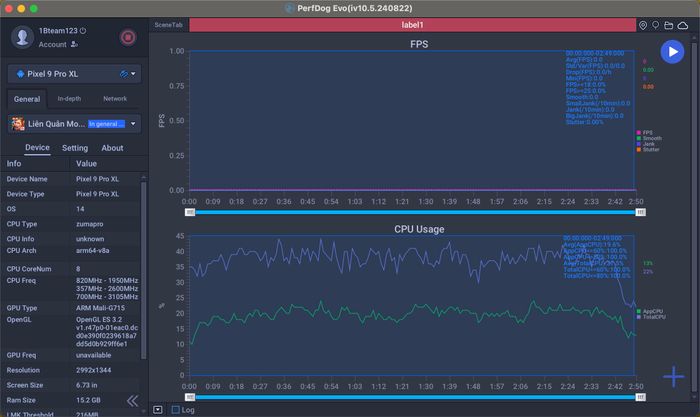Click the logout power icon beside 1Bteam123

pyautogui.click(x=83, y=31)
